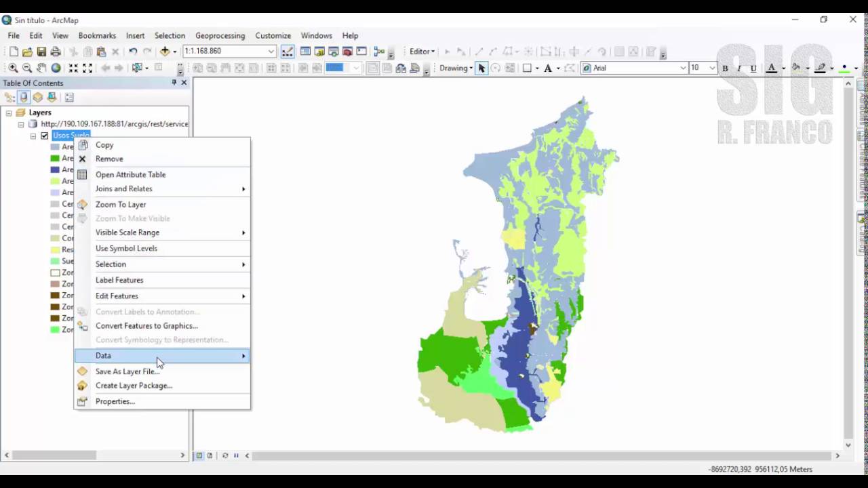Undo the last action
868x488 pixels.
click(133, 52)
